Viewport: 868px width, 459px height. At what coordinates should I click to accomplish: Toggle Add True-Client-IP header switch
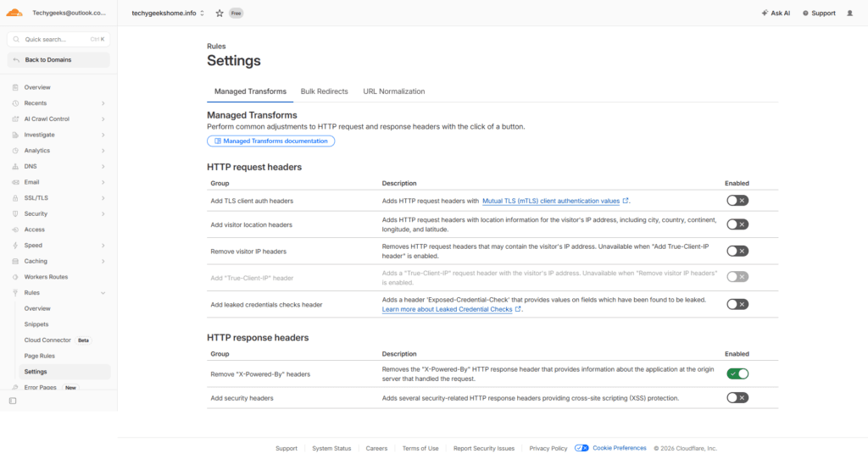(x=737, y=277)
